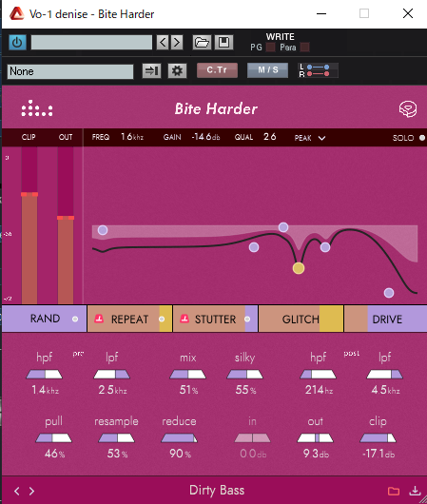Click the donut icon at top right

(x=408, y=109)
